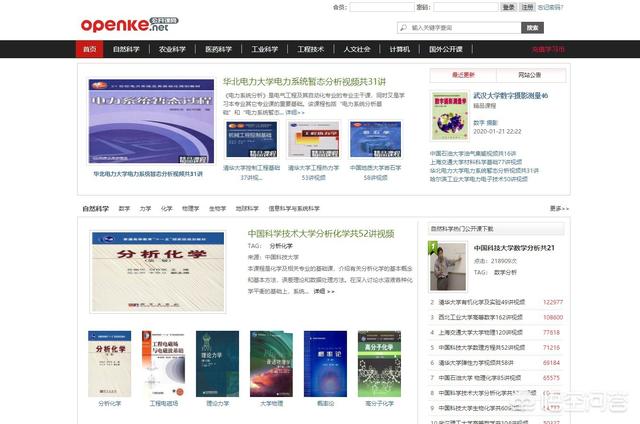Open the 中国石油大学油气集输视频共16讲 link
The image size is (640, 424).
click(x=473, y=153)
